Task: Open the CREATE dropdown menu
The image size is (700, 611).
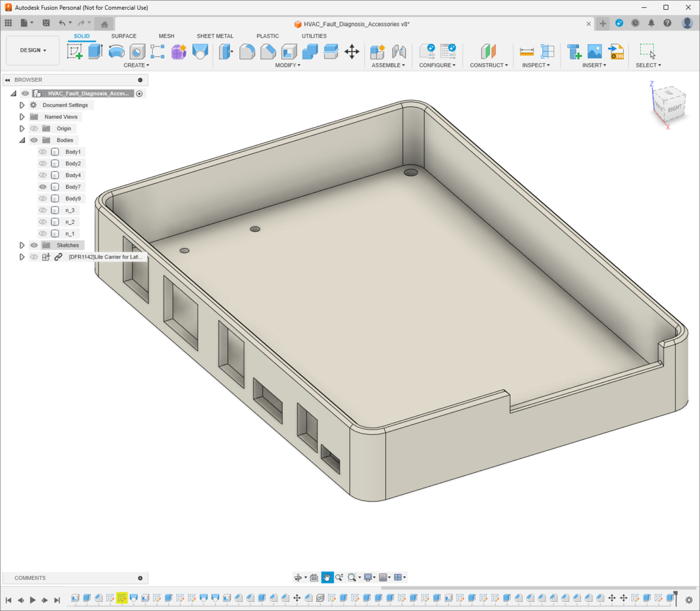Action: pyautogui.click(x=136, y=65)
